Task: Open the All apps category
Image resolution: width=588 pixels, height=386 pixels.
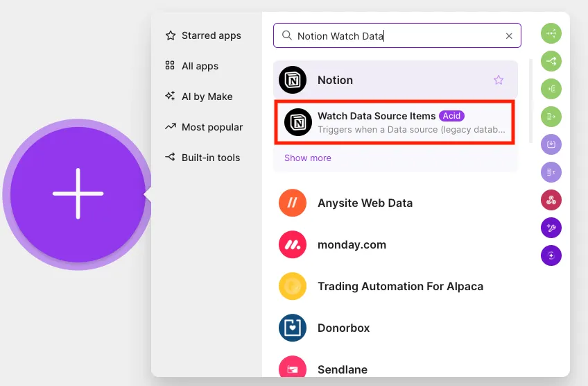Action: (x=192, y=66)
